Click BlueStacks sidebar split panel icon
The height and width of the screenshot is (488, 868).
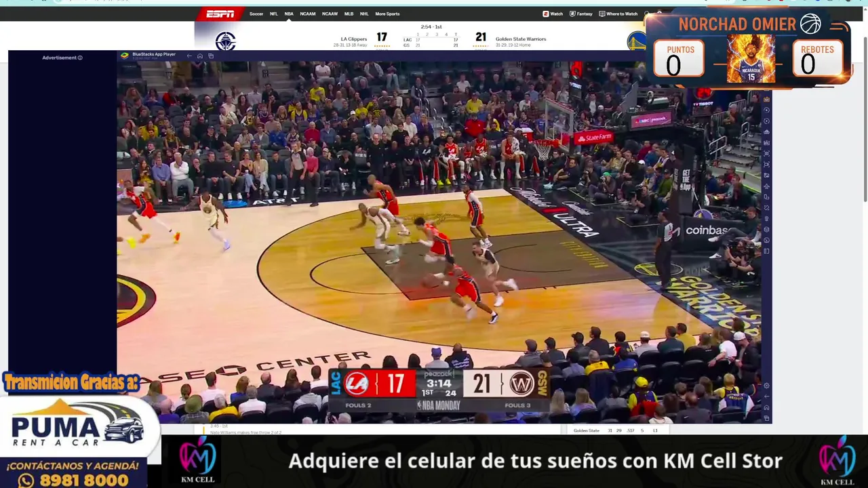tap(766, 251)
